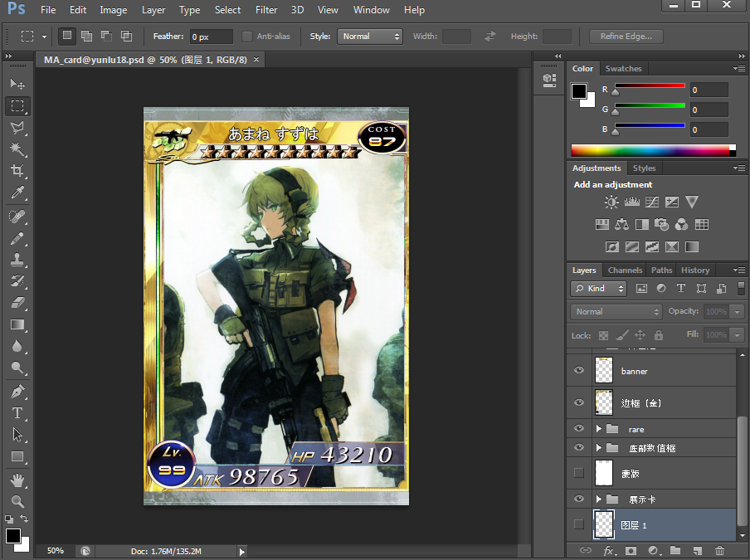Toggle the layer filter switch
The height and width of the screenshot is (560, 750).
pyautogui.click(x=741, y=288)
